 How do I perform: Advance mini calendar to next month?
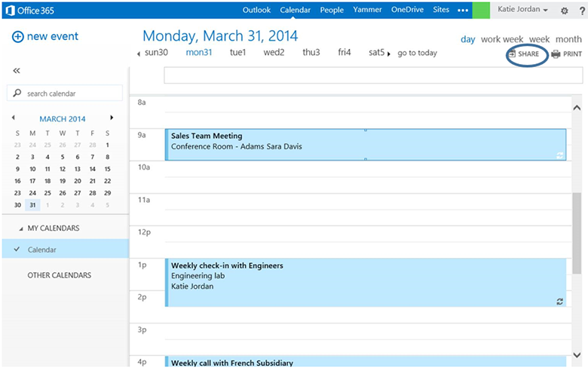coord(112,118)
